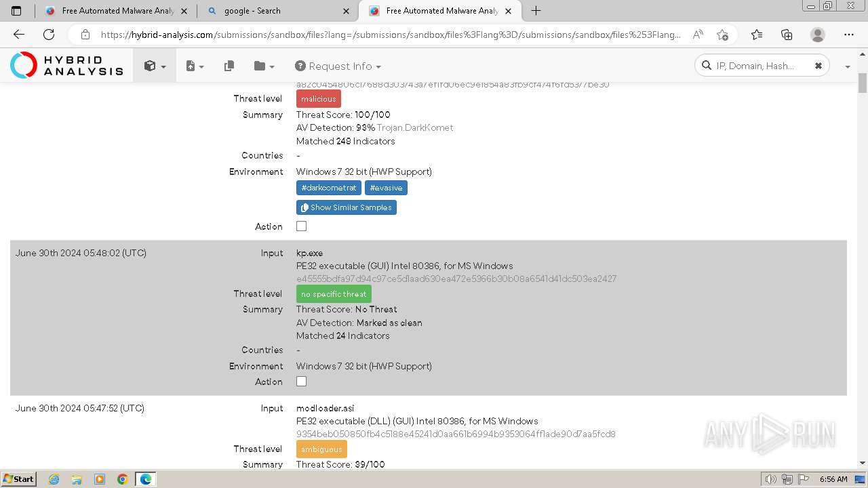868x488 pixels.
Task: Open File Explorer from taskbar
Action: point(77,479)
